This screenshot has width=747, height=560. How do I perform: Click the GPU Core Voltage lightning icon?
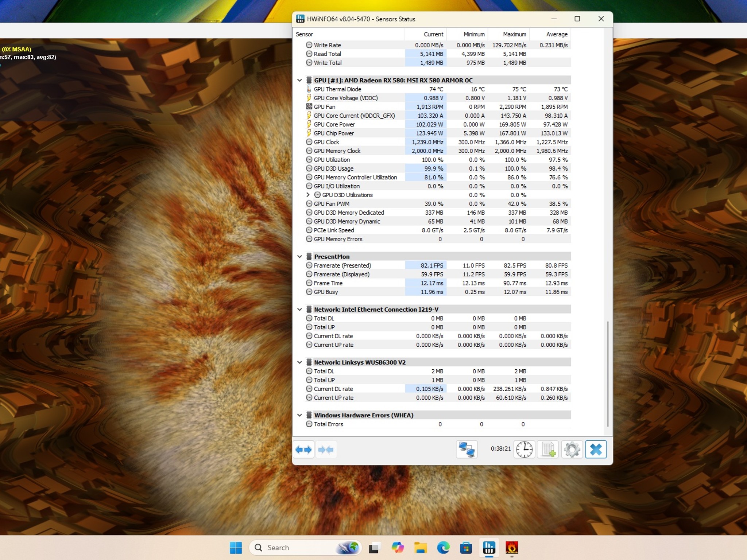coord(309,98)
